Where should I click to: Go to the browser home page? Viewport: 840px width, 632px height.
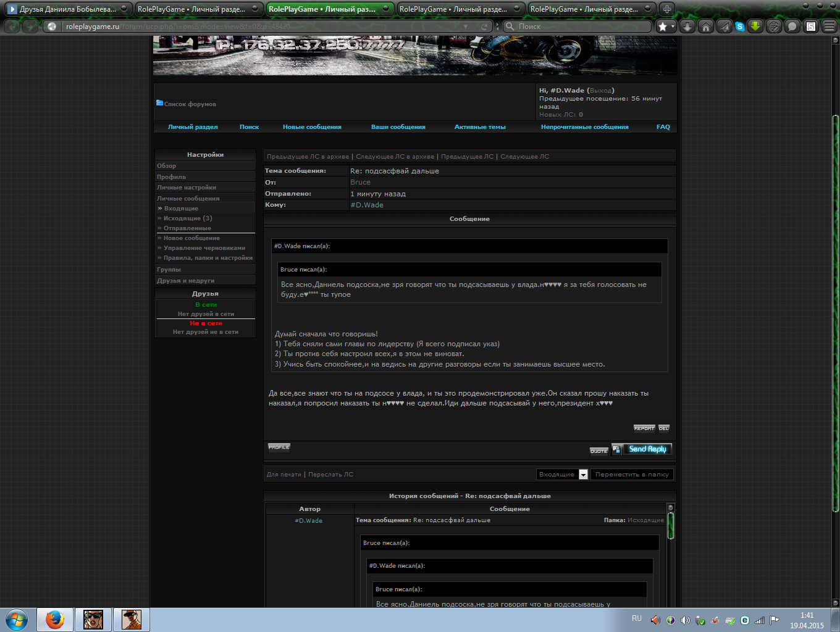click(706, 27)
